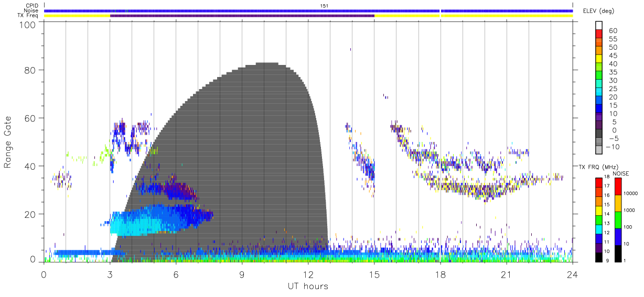
Task: Pick the cyan segment of TX FRQ colorbar
Action: 598,228
